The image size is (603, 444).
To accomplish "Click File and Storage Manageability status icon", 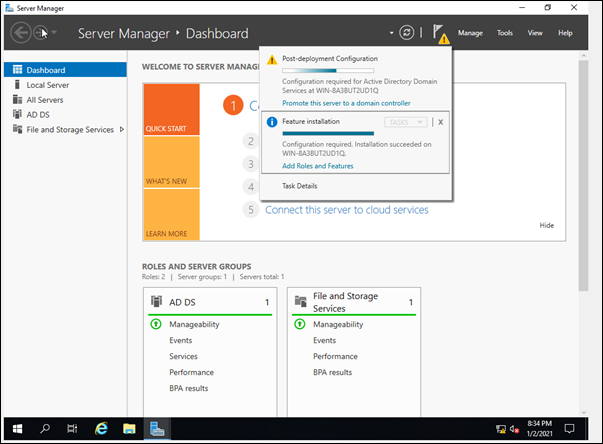I will pos(300,324).
